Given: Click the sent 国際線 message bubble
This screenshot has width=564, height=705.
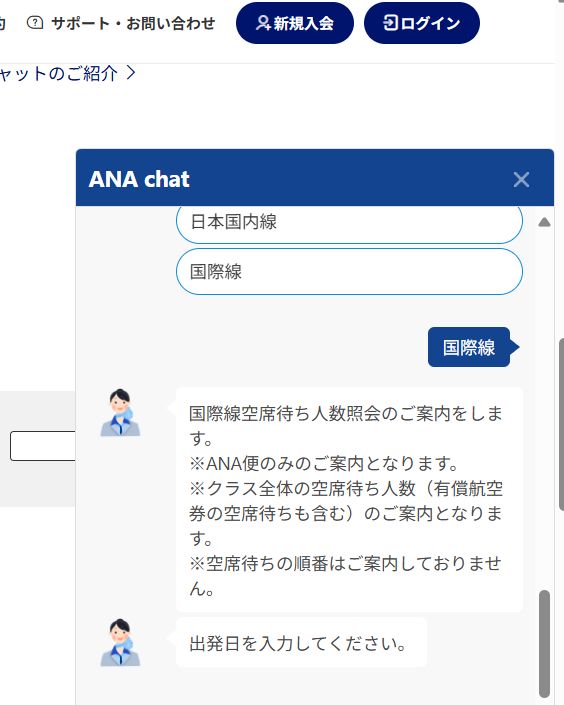Looking at the screenshot, I should coord(469,347).
